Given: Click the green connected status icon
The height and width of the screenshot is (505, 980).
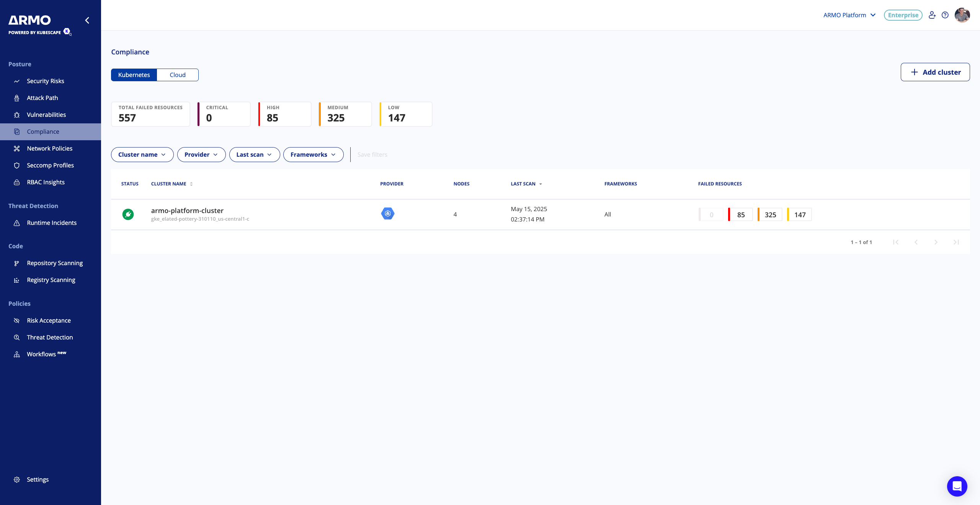Looking at the screenshot, I should [128, 214].
